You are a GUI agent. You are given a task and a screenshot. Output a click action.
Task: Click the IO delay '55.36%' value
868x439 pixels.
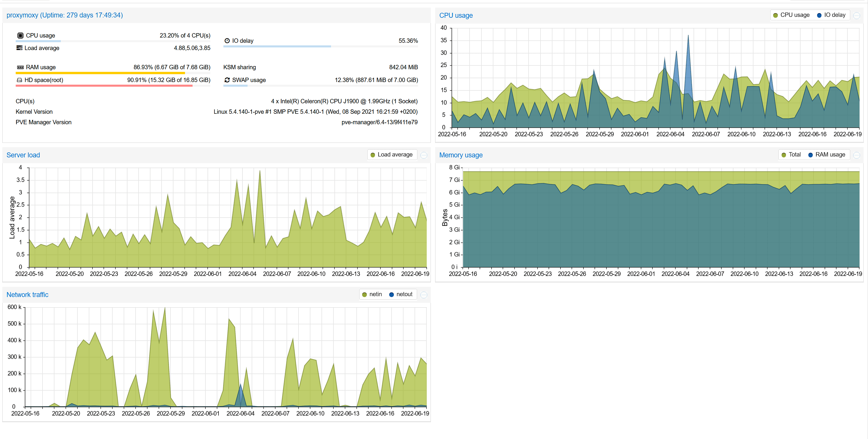coord(408,40)
